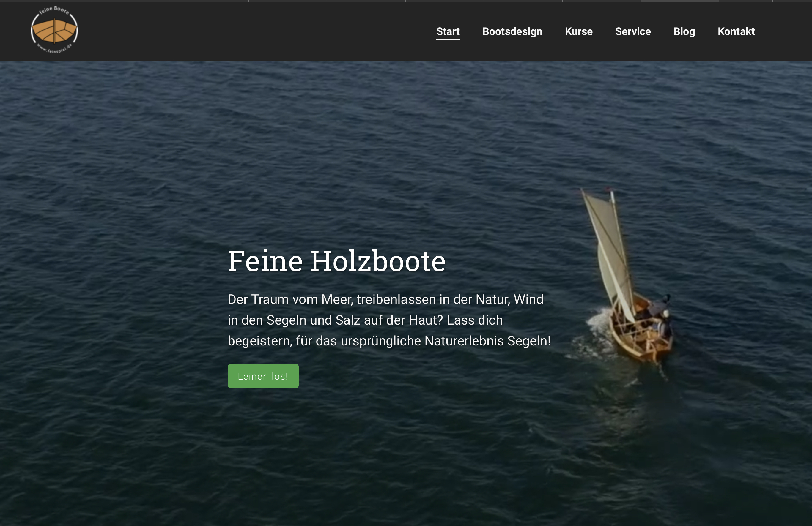Viewport: 812px width, 526px height.
Task: Open the Kontakt page
Action: pos(736,31)
